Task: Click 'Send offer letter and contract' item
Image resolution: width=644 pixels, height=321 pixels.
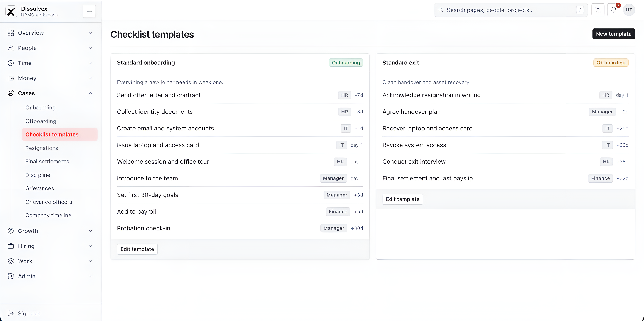Action: pyautogui.click(x=240, y=95)
